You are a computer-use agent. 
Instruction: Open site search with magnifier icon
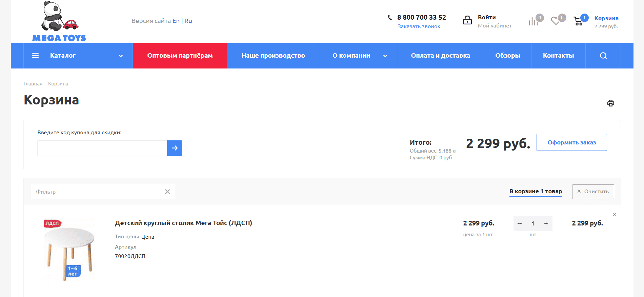[603, 56]
